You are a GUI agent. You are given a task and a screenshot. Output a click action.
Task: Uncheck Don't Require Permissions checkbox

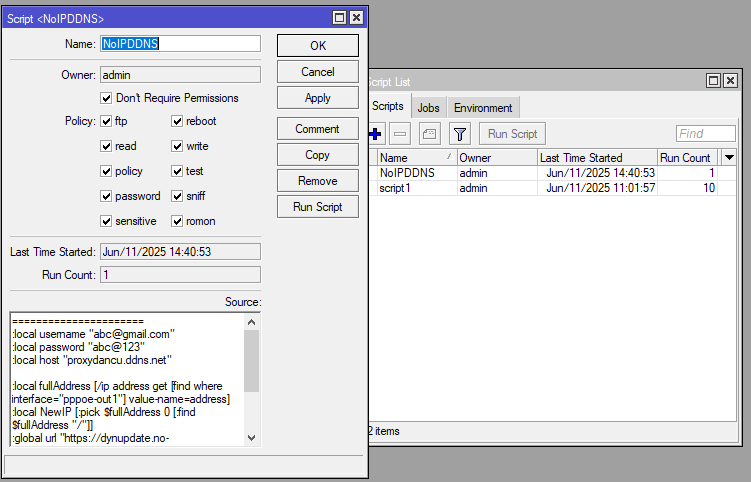coord(106,98)
